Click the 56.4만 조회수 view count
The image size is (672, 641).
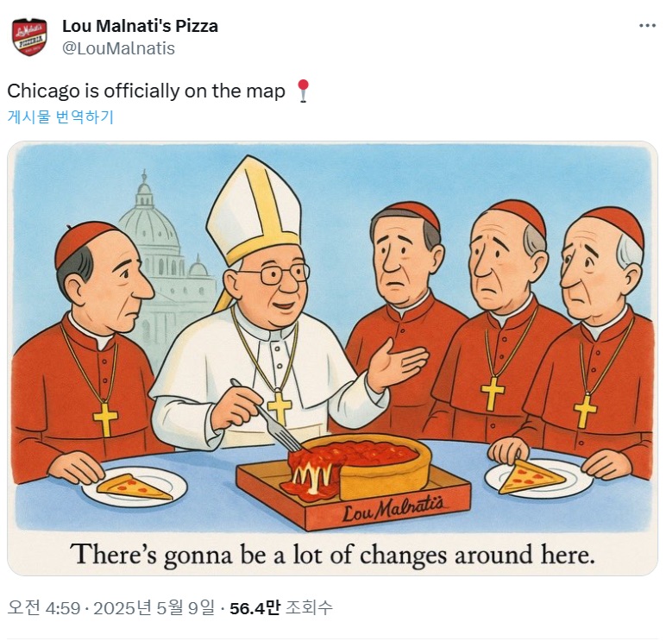pyautogui.click(x=281, y=607)
